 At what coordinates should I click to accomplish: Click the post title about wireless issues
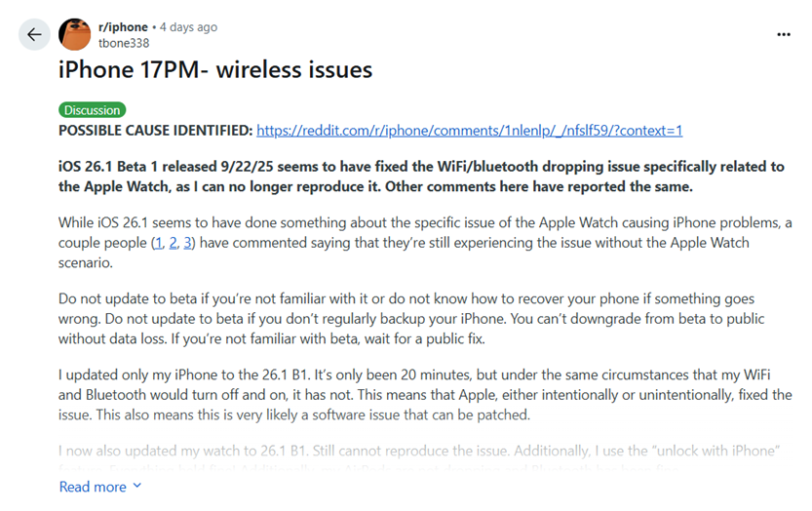coord(215,70)
